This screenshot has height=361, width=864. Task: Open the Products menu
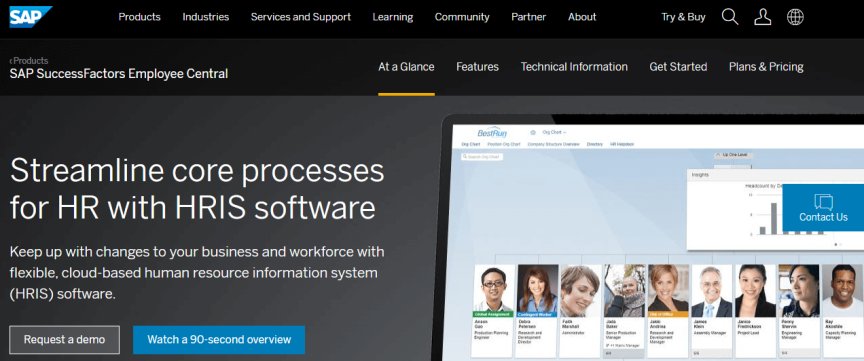[x=139, y=17]
